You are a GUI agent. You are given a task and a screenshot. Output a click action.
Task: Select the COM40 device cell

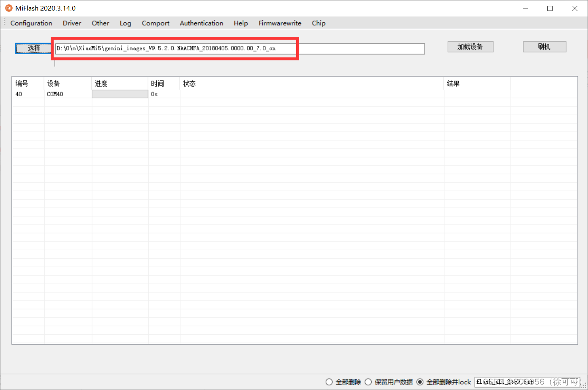tap(68, 94)
